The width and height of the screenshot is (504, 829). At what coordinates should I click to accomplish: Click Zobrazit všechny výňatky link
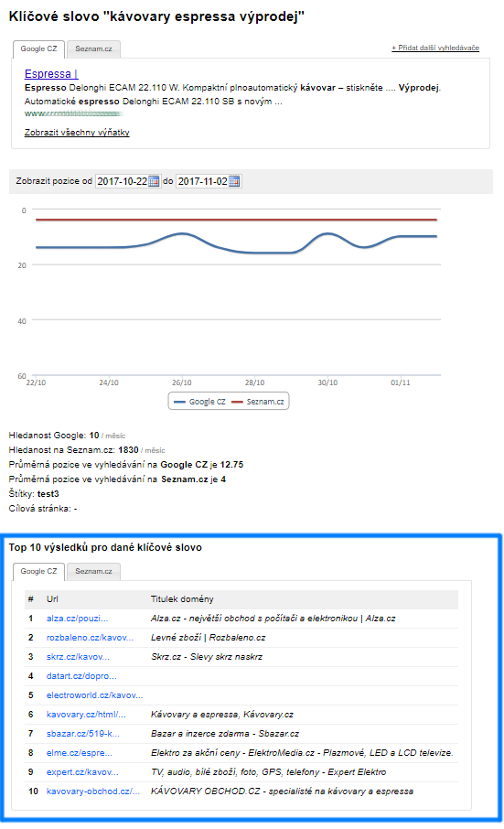(77, 132)
